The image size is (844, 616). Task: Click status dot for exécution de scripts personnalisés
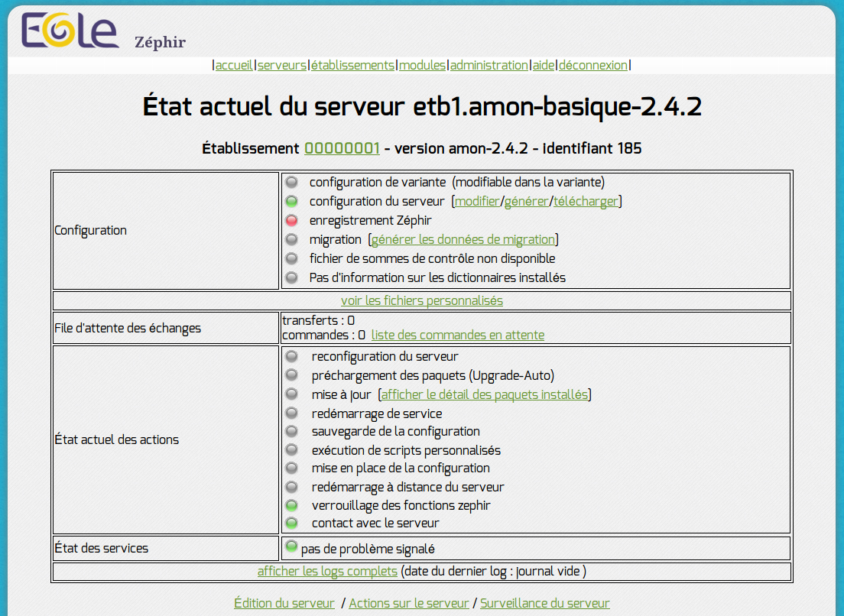pos(292,449)
